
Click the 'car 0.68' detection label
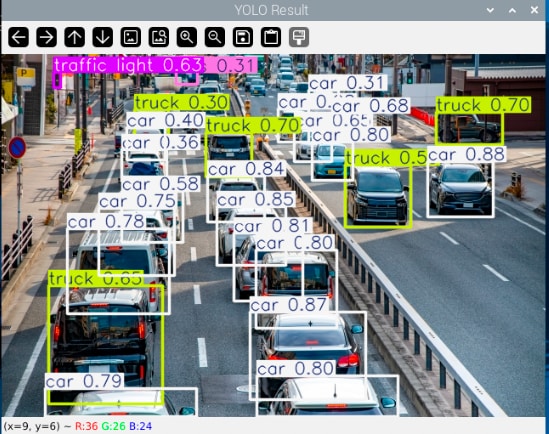(370, 106)
